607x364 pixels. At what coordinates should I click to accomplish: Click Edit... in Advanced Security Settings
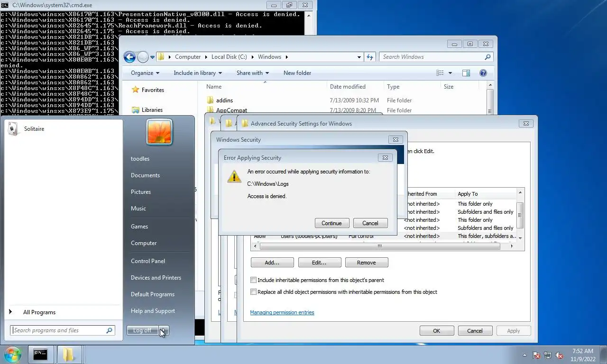[319, 263]
